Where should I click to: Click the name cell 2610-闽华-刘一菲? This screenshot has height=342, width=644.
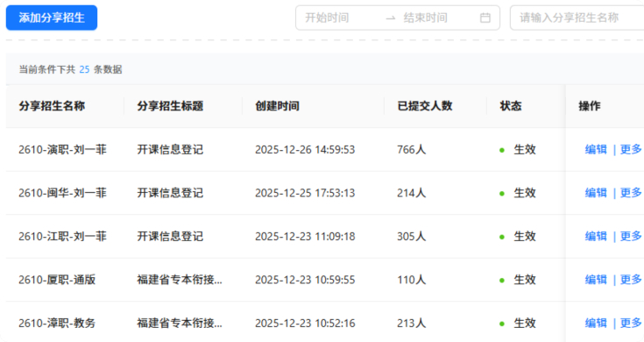click(62, 193)
